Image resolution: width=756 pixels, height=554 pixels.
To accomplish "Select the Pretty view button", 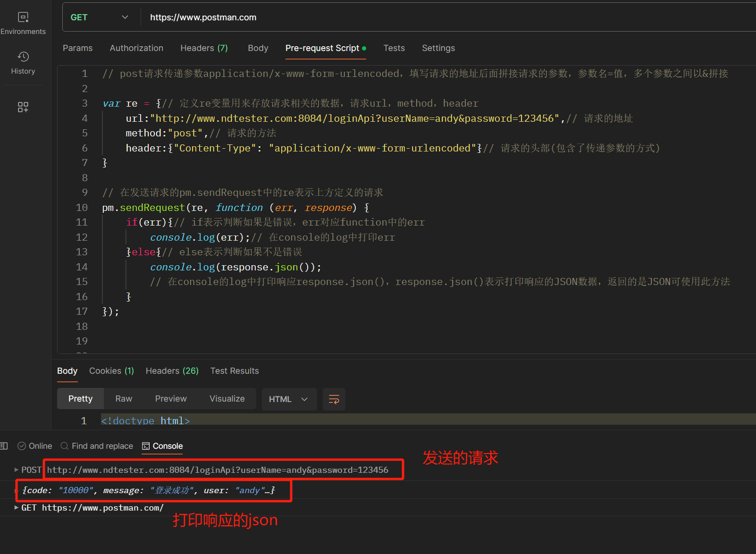I will click(80, 399).
